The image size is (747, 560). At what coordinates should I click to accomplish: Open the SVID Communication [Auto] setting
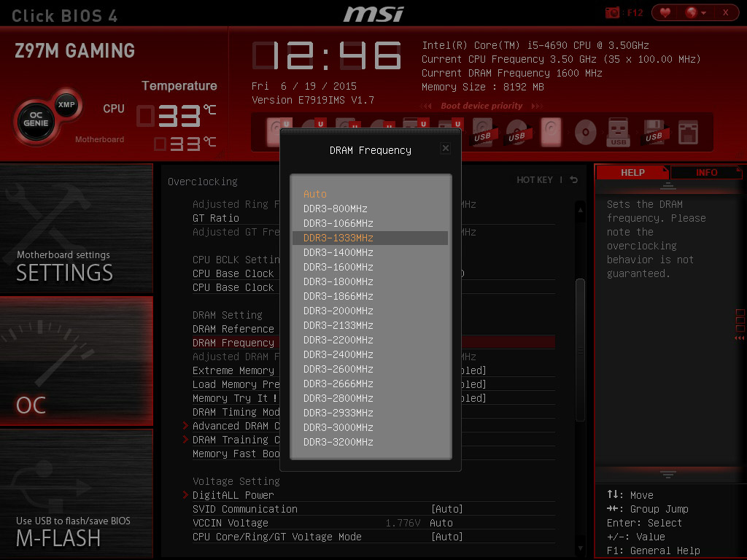click(447, 509)
